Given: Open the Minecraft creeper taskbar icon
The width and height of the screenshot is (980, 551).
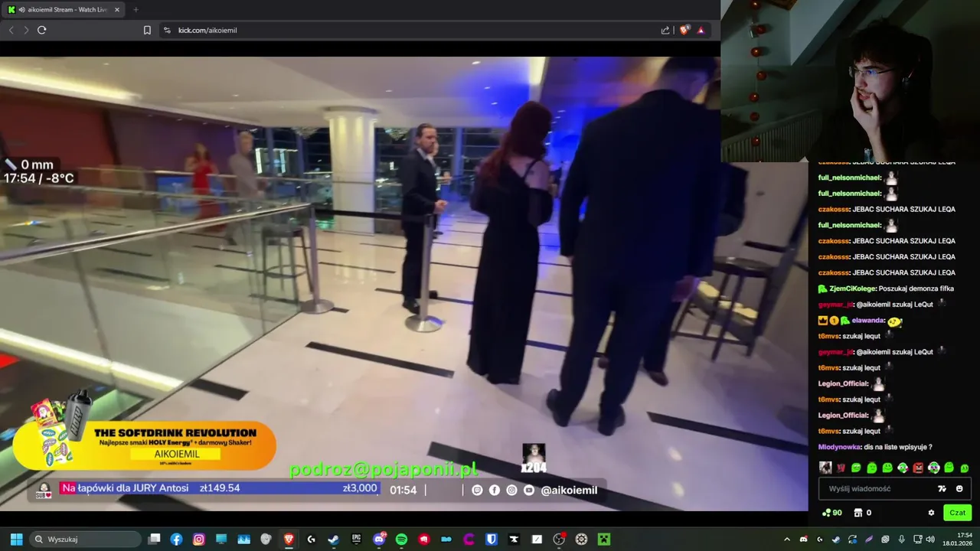Looking at the screenshot, I should click(604, 540).
